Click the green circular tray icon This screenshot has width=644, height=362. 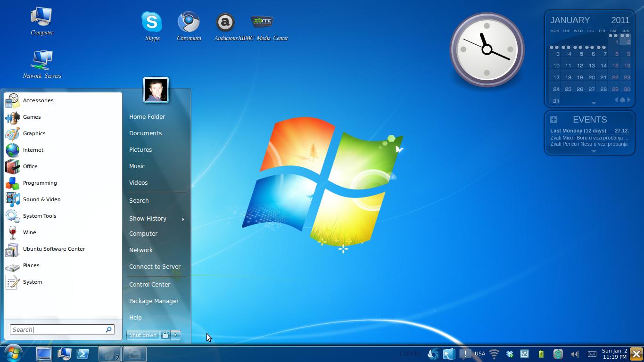click(x=558, y=354)
